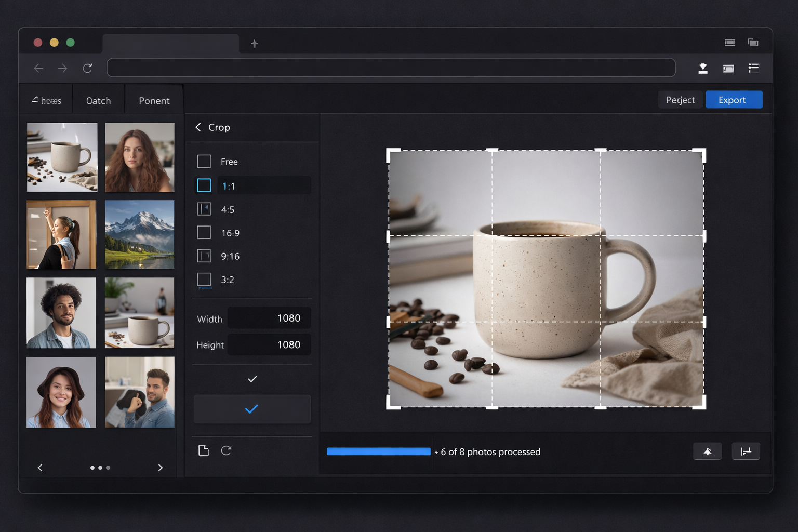This screenshot has height=532, width=798.
Task: Click the Perject button
Action: coord(680,100)
